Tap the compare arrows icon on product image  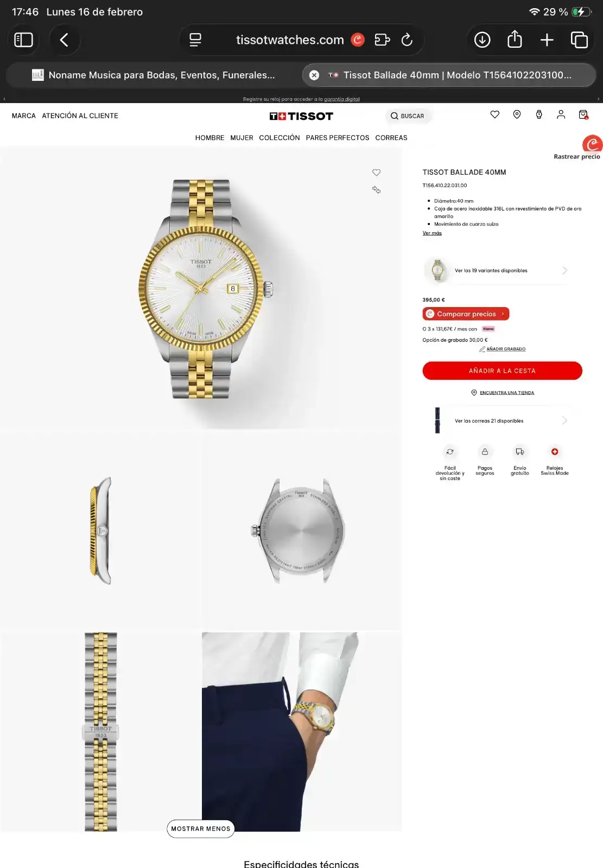point(376,189)
